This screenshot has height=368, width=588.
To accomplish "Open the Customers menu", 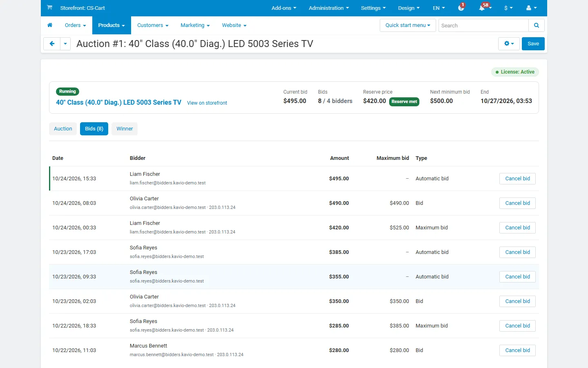I will point(153,25).
